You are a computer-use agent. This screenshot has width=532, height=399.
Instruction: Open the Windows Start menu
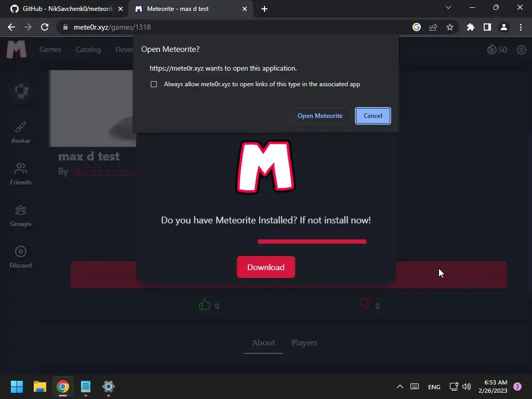click(x=17, y=387)
